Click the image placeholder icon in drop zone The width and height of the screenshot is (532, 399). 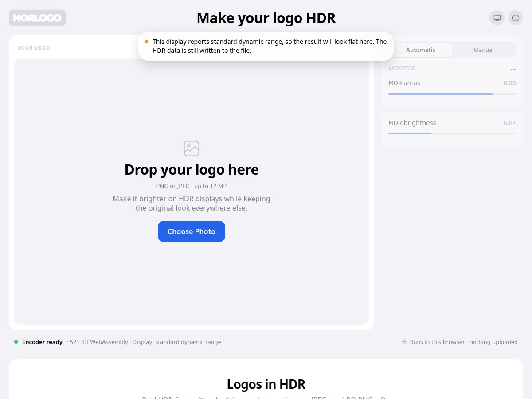pyautogui.click(x=192, y=149)
